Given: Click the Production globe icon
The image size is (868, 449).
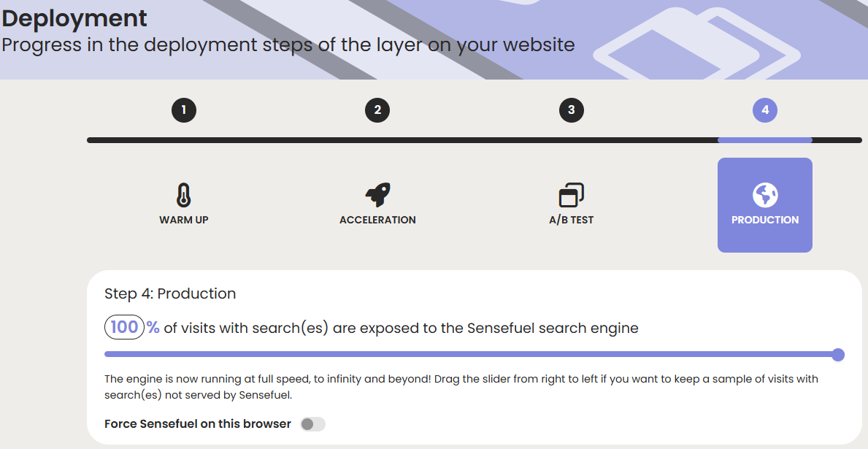Looking at the screenshot, I should (x=765, y=195).
